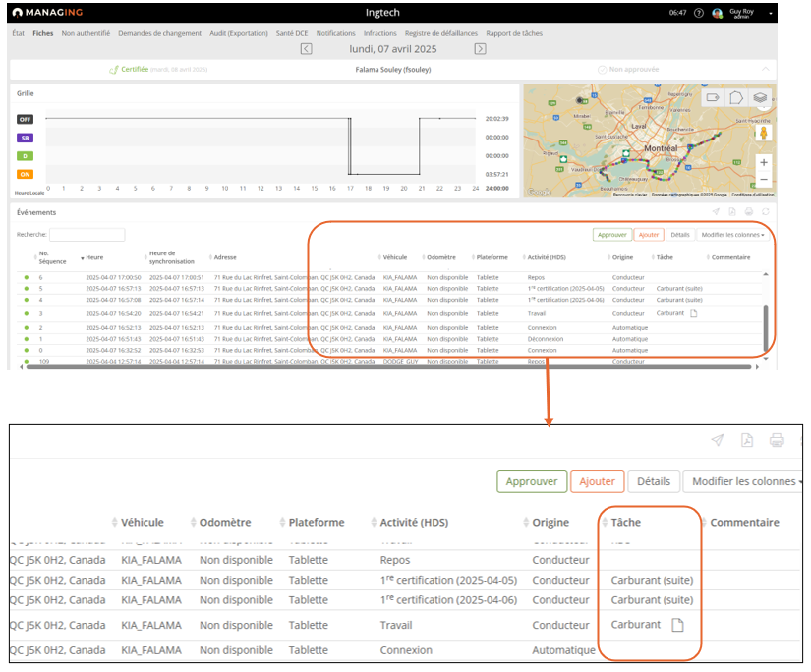This screenshot has height=672, width=811.
Task: Click the refresh icon above events table
Action: pos(764,212)
